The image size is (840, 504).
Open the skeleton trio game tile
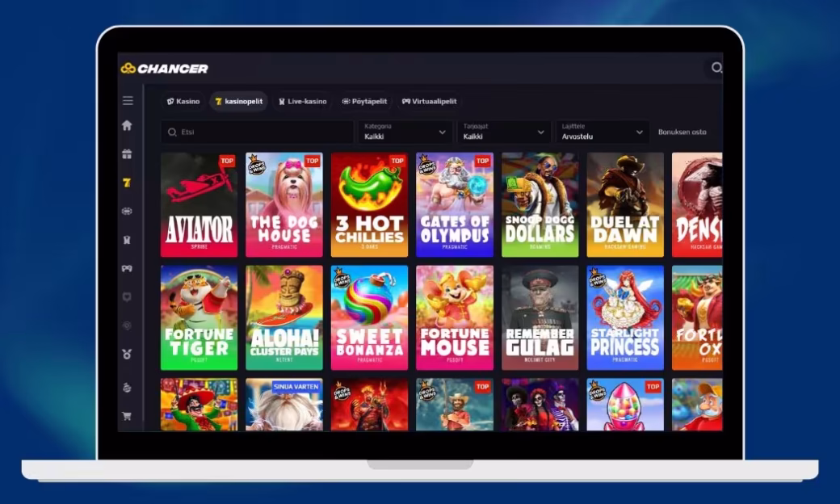tap(540, 405)
